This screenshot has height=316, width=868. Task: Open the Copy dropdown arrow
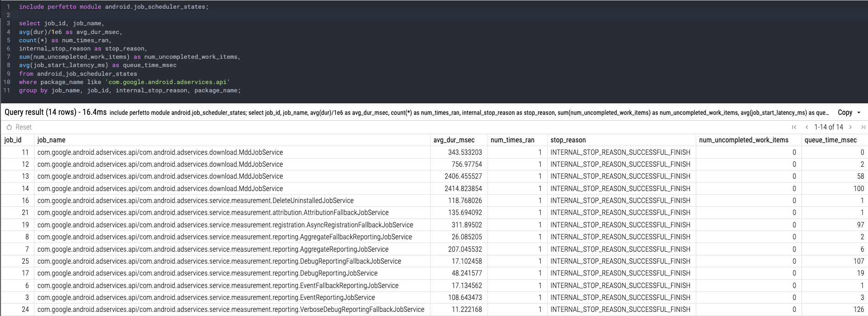859,113
